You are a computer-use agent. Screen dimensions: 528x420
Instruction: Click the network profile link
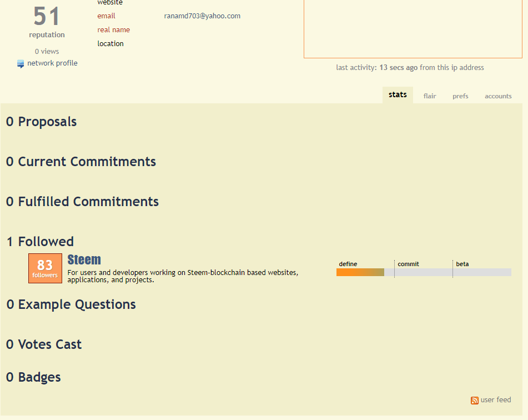pyautogui.click(x=52, y=63)
